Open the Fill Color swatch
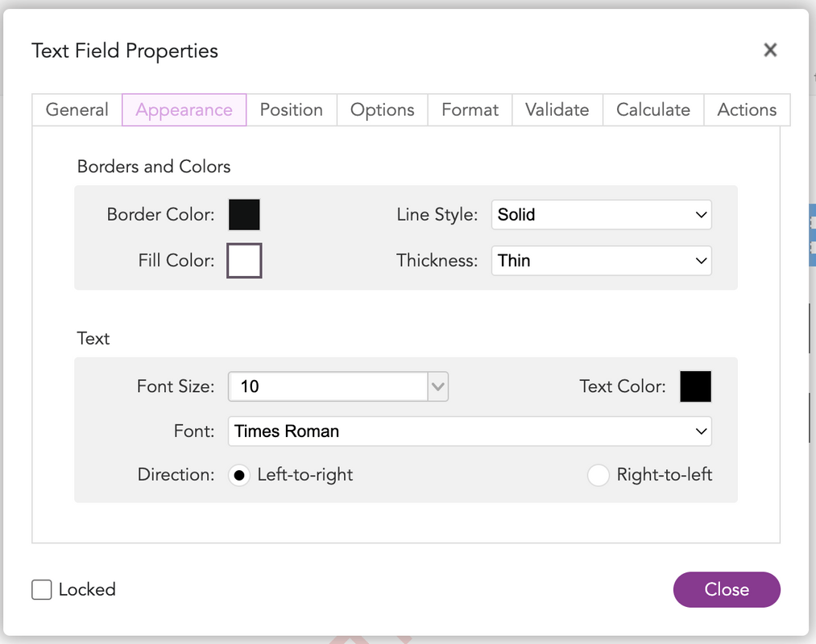 point(244,261)
